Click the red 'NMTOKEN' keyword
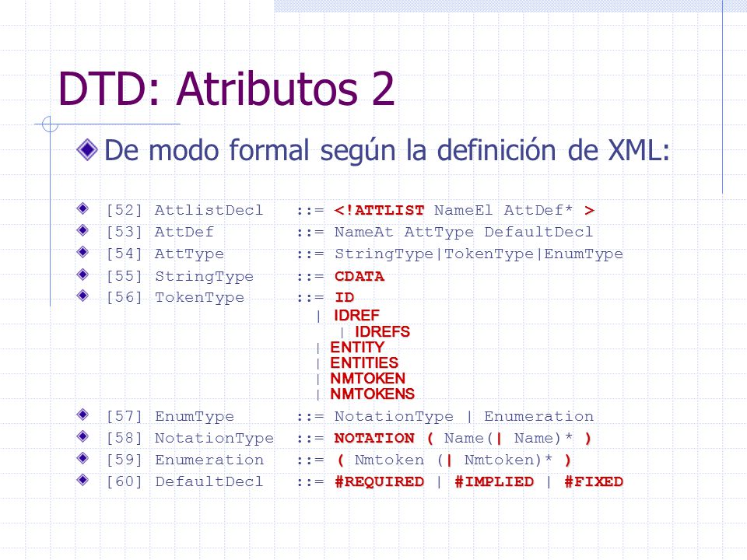Image resolution: width=747 pixels, height=560 pixels. pyautogui.click(x=368, y=379)
